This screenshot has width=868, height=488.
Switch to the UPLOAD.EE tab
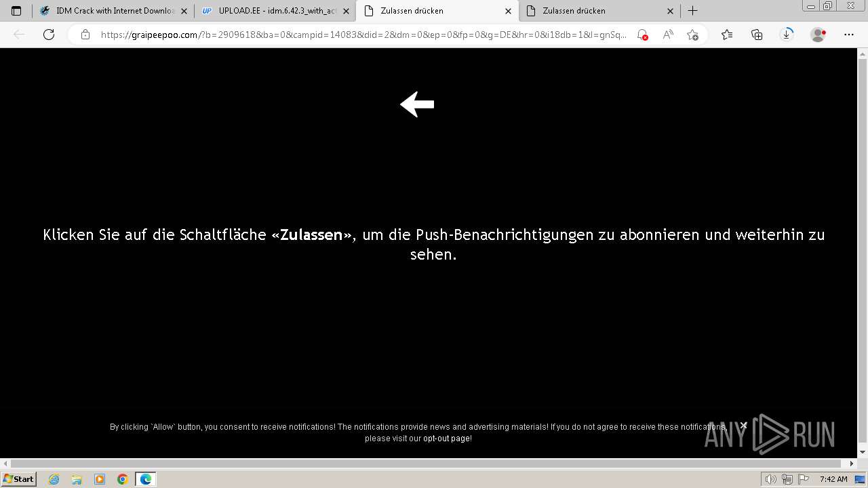pos(275,11)
